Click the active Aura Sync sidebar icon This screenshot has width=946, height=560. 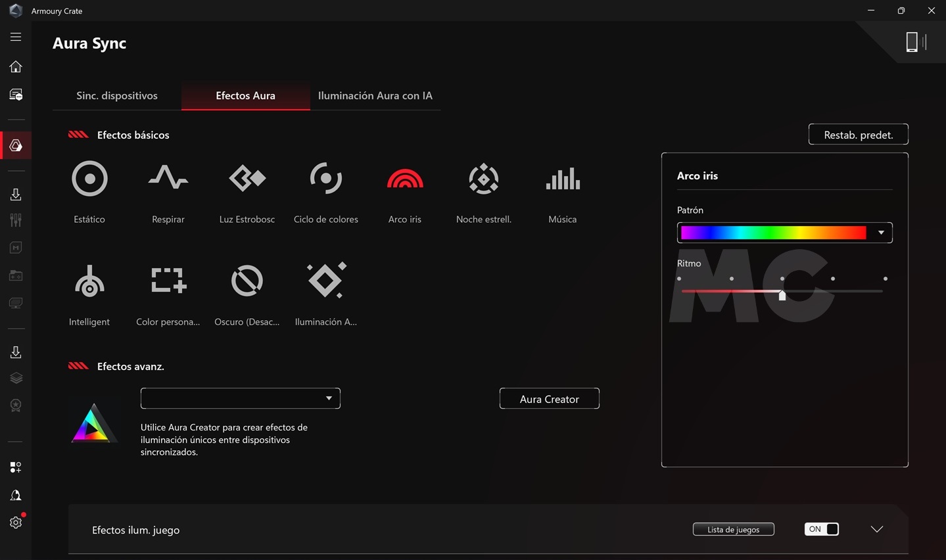16,145
